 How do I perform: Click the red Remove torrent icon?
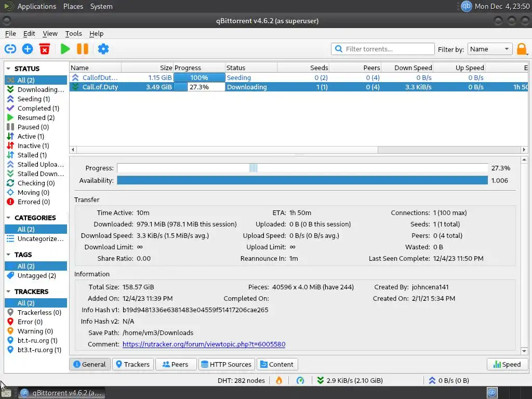pos(45,49)
